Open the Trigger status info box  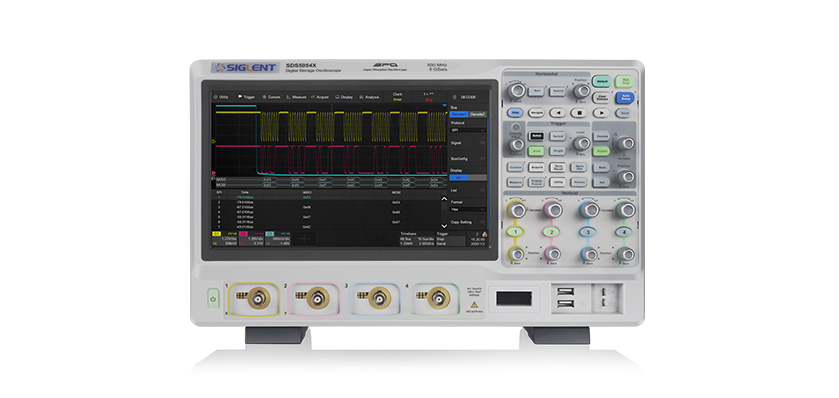pyautogui.click(x=450, y=239)
